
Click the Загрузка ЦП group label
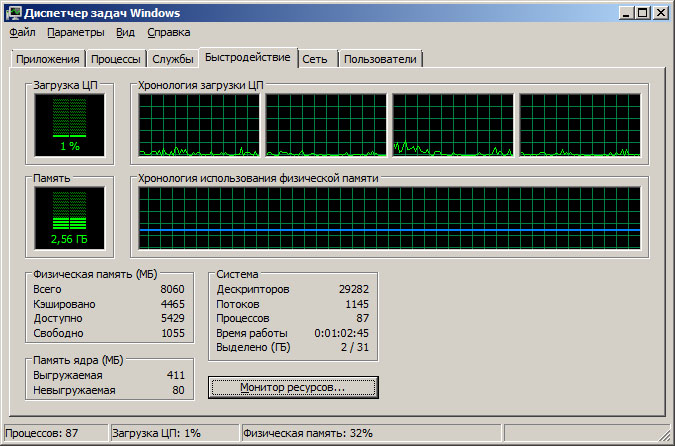click(65, 85)
